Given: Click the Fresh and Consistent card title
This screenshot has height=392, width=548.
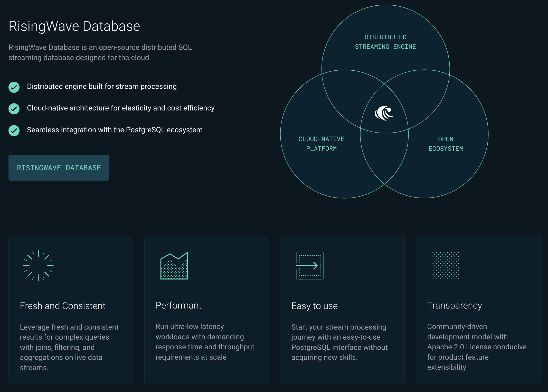Looking at the screenshot, I should [x=63, y=306].
